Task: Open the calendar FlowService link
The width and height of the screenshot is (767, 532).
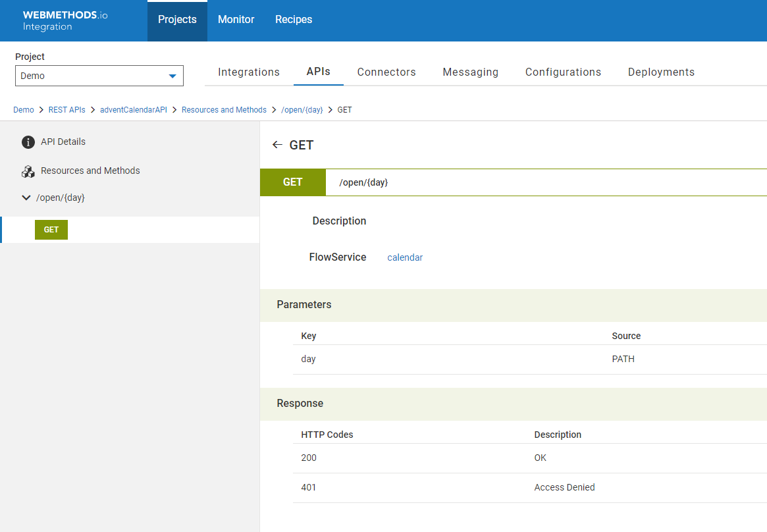Action: point(405,257)
